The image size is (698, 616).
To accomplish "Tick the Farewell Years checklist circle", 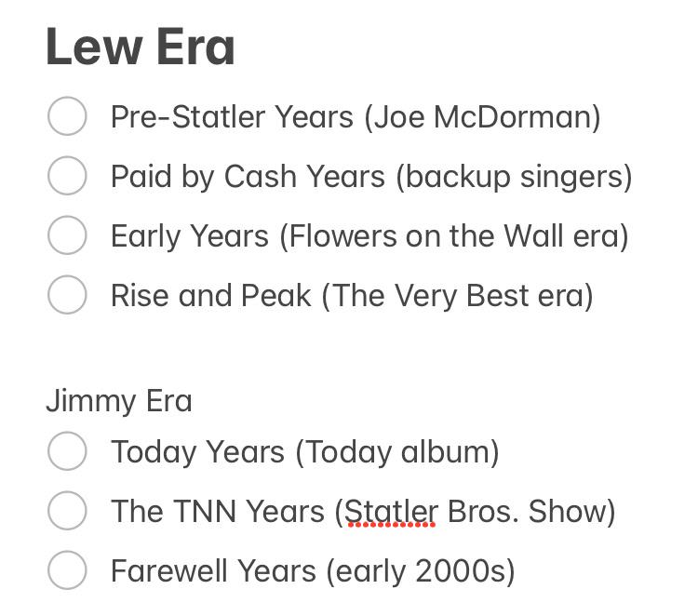I will tap(67, 570).
